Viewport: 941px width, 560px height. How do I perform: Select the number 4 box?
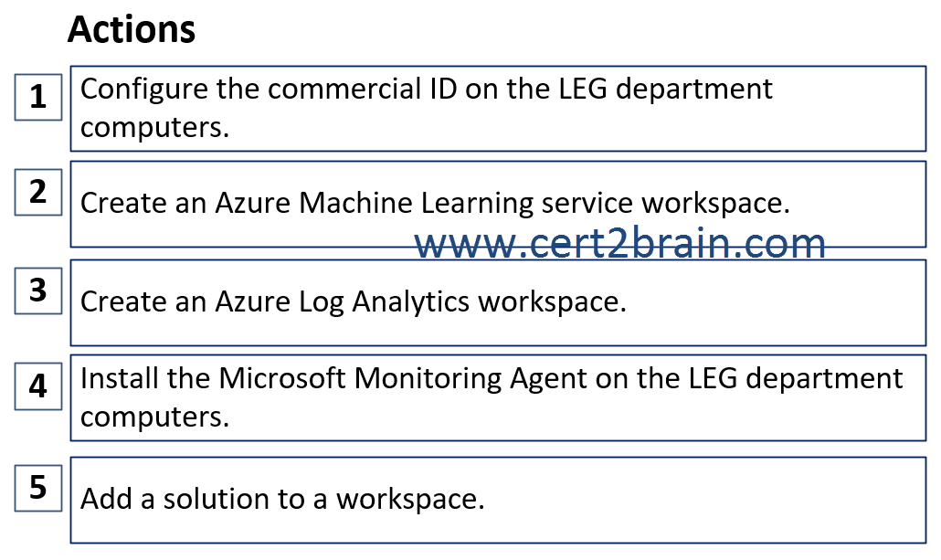click(x=38, y=386)
